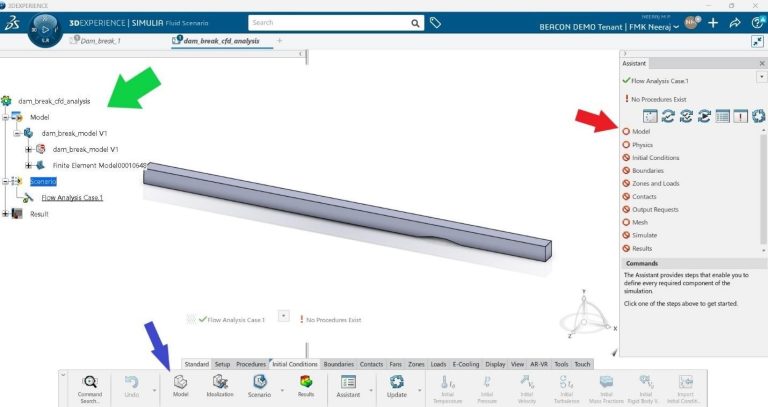
Task: Click the user profile avatar
Action: click(692, 23)
